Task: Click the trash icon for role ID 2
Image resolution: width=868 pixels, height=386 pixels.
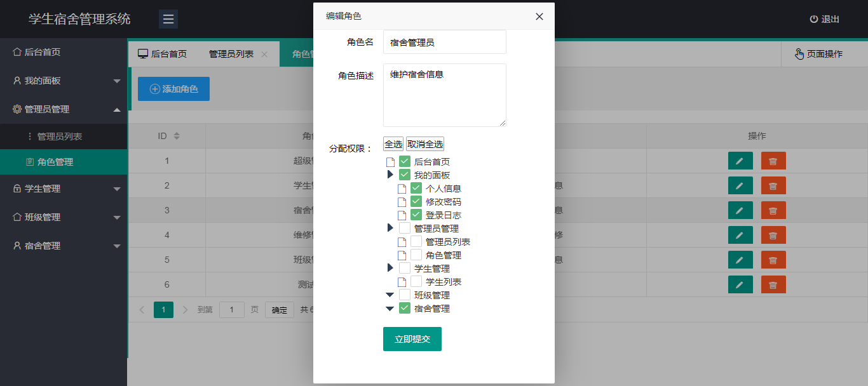Action: 772,185
